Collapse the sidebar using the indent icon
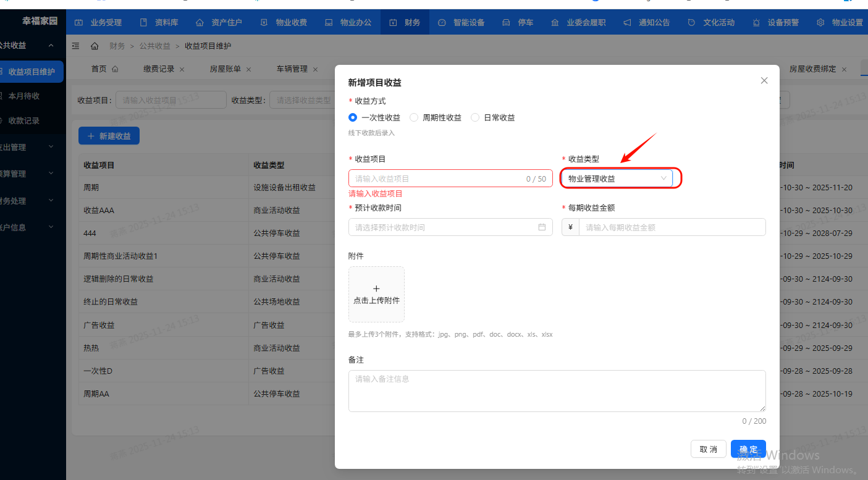Screen dimensions: 868x480 [x=75, y=45]
